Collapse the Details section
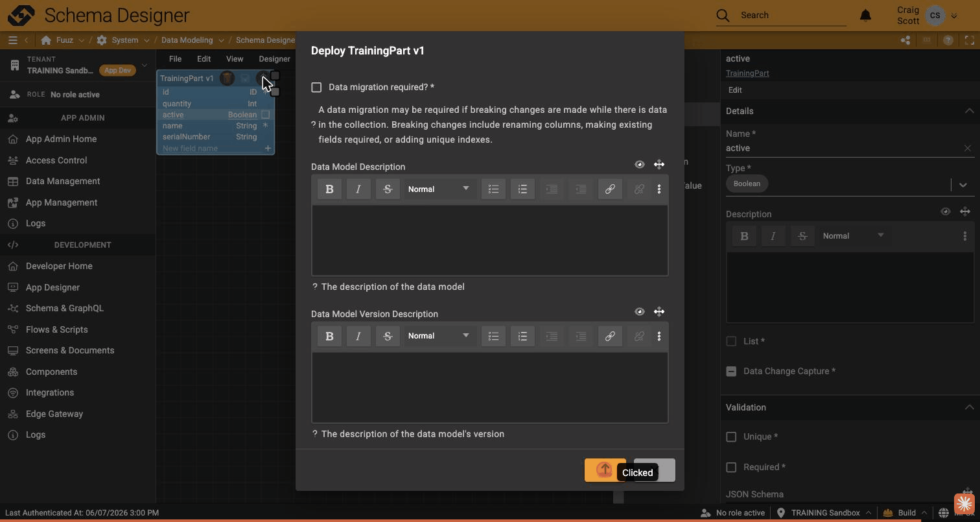Viewport: 980px width, 522px height. [x=969, y=111]
